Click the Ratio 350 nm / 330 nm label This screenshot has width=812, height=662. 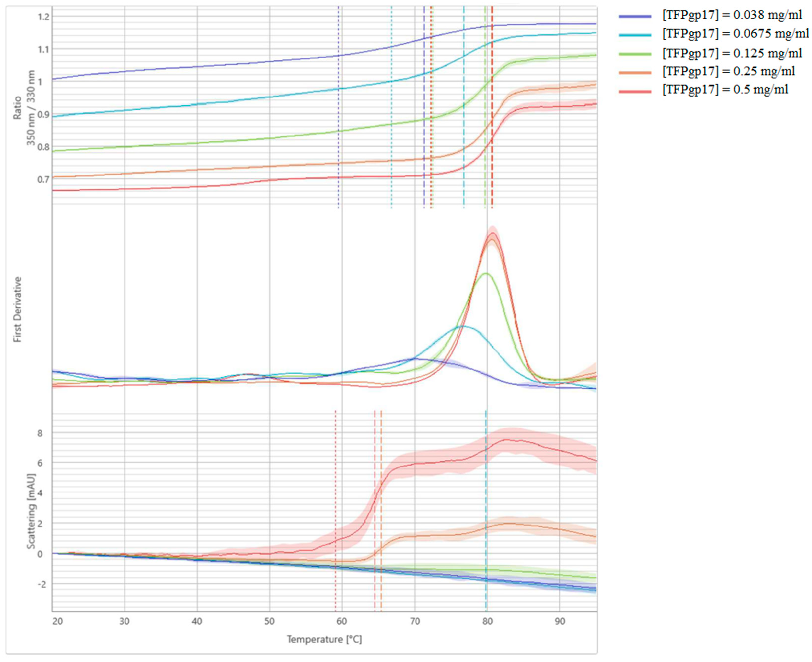[x=24, y=108]
